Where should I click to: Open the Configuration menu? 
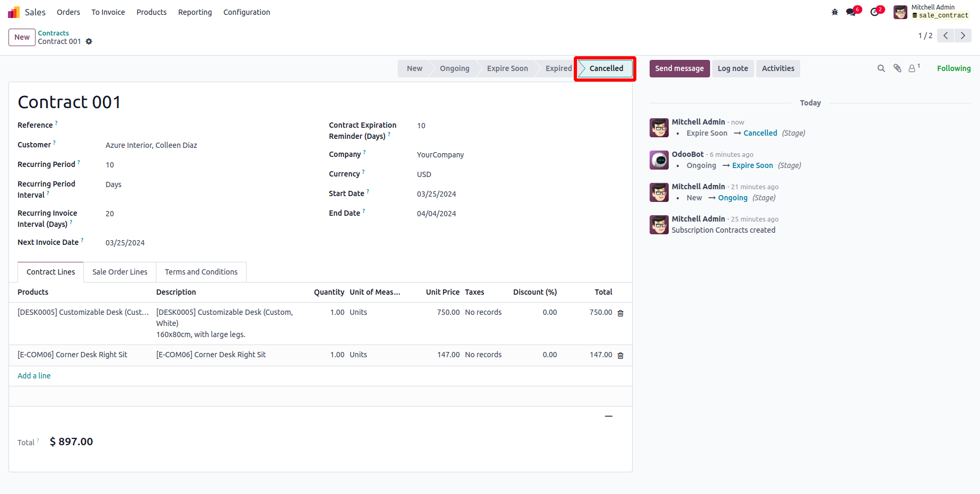click(x=247, y=12)
